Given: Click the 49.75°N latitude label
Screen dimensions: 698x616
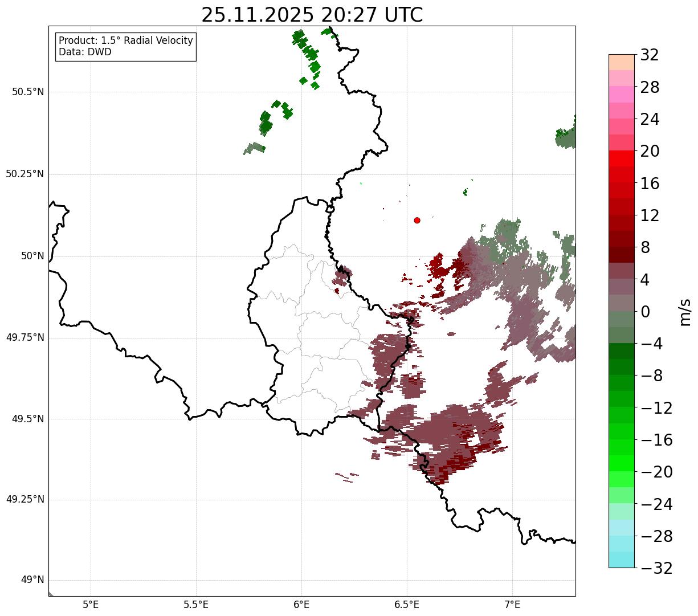Looking at the screenshot, I should click(25, 337).
